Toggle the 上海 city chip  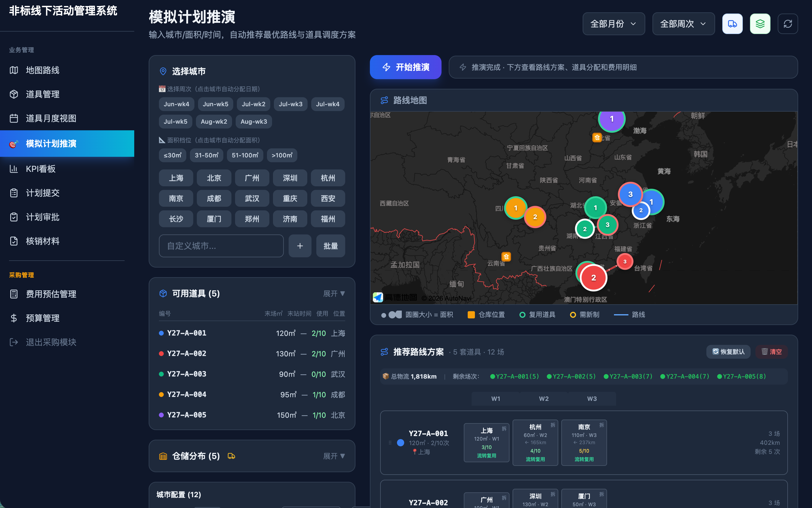[x=176, y=178]
